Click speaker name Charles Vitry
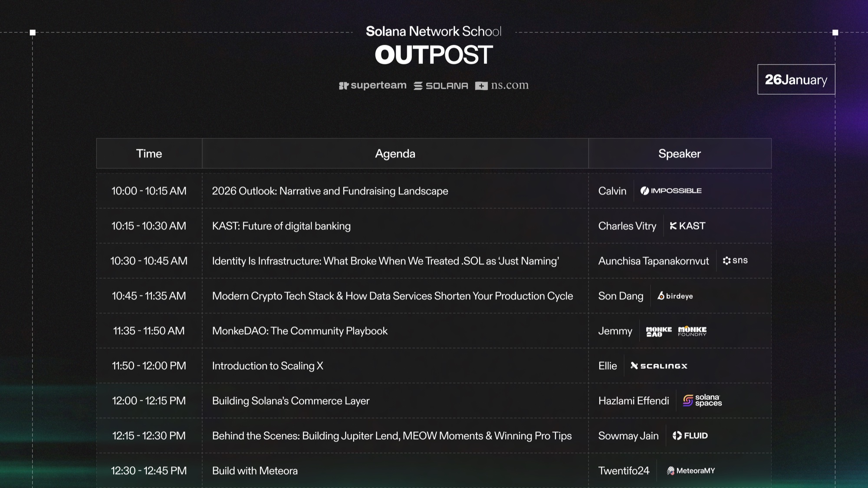868x488 pixels. click(627, 226)
